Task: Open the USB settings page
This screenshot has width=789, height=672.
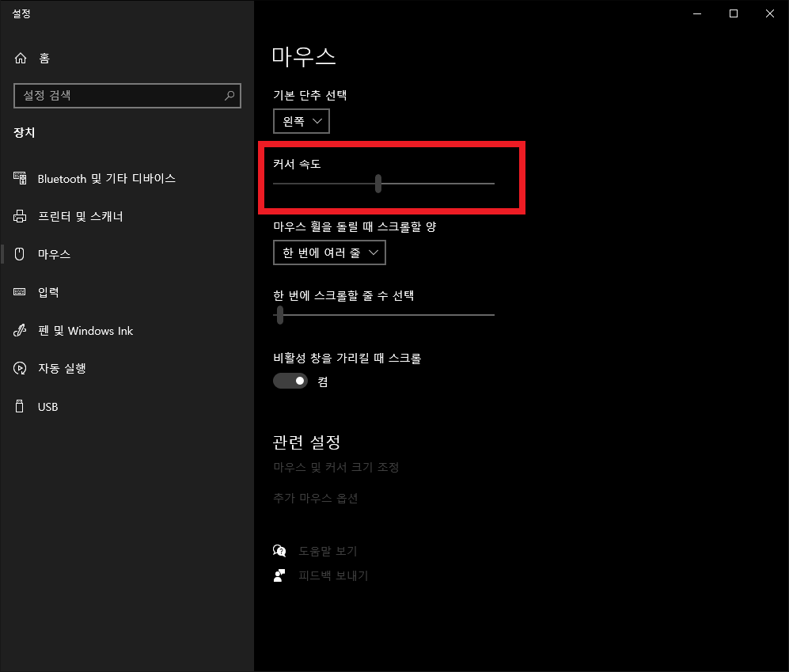Action: pyautogui.click(x=47, y=407)
